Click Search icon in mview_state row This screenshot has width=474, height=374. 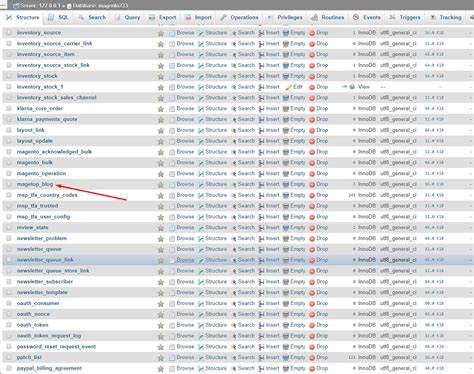pos(234,228)
